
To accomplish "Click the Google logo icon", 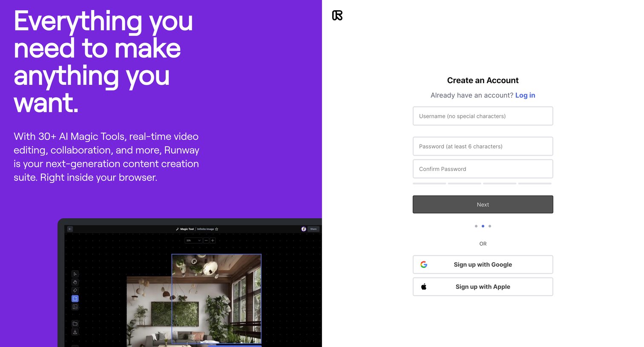I will [424, 265].
